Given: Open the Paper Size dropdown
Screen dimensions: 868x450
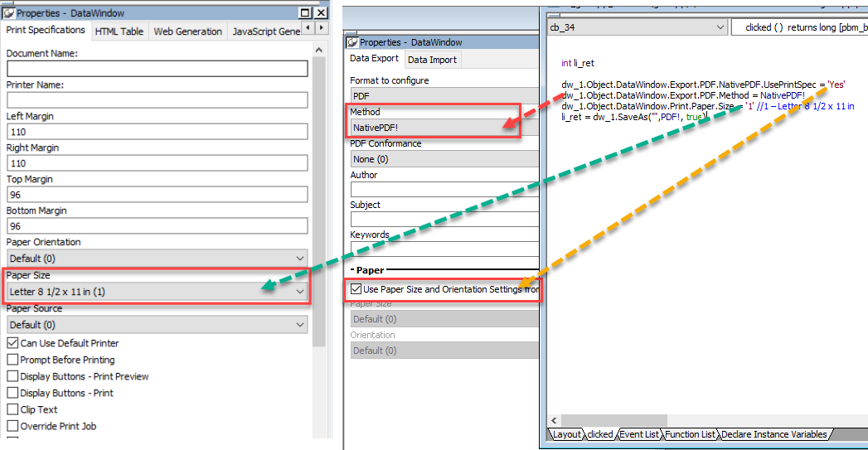Looking at the screenshot, I should point(299,292).
